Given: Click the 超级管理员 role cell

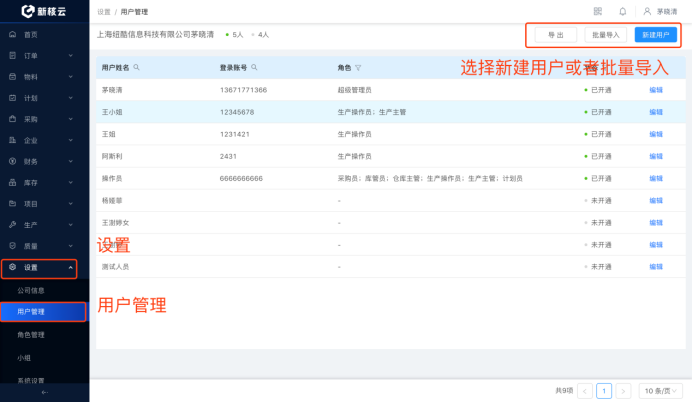Looking at the screenshot, I should 354,90.
